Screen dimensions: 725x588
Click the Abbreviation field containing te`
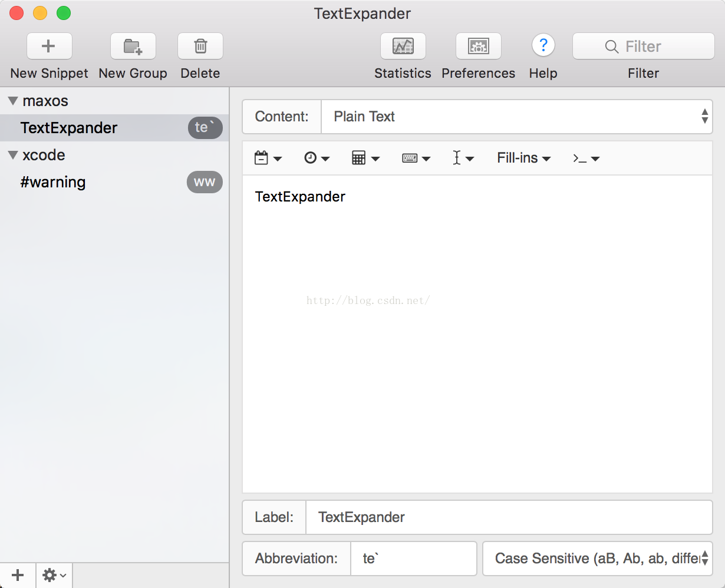point(413,559)
